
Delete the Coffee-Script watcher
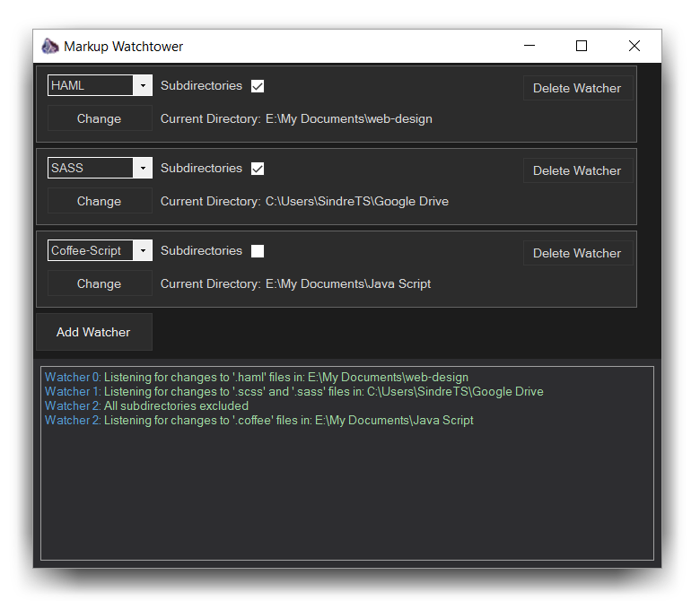tap(577, 254)
